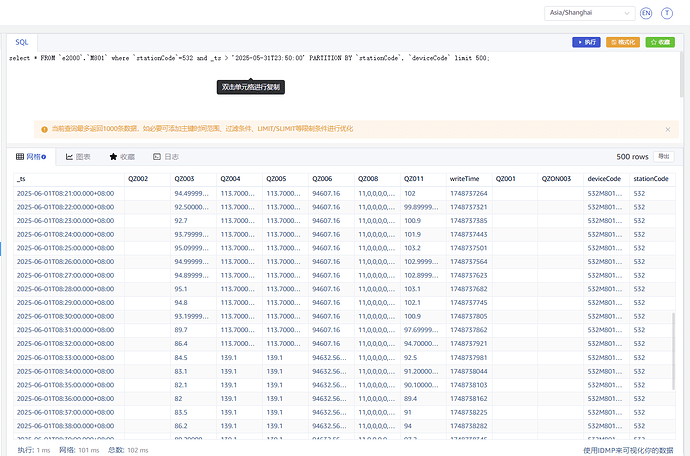690x456 pixels.
Task: Select the 网格 (Grid) tab
Action: coord(33,157)
